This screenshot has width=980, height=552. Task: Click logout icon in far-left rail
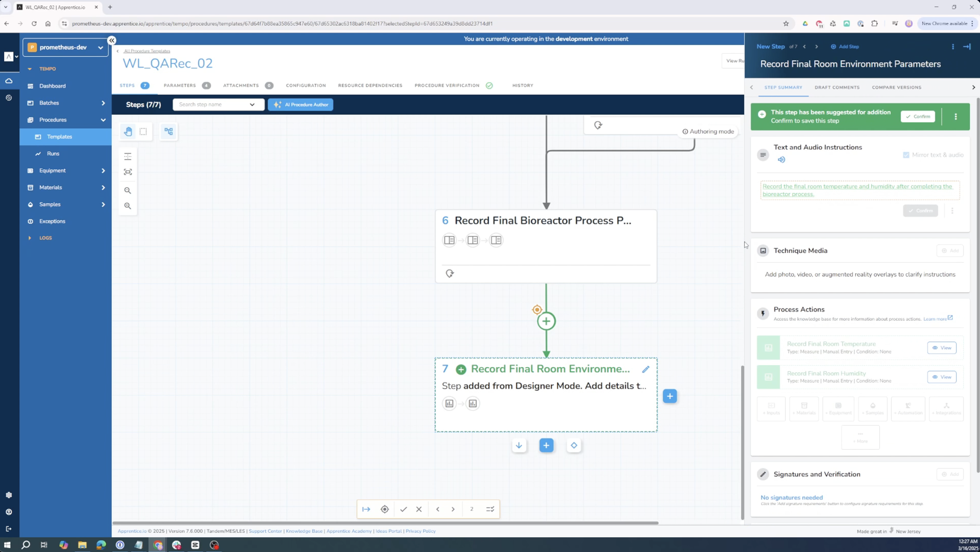tap(9, 529)
